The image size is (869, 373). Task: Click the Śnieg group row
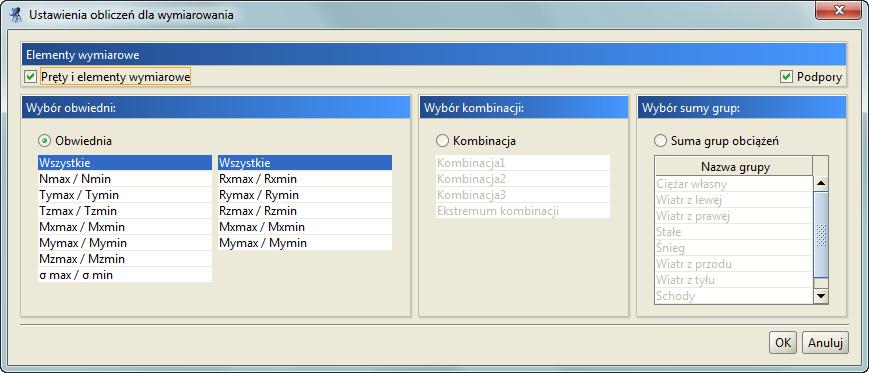point(734,248)
